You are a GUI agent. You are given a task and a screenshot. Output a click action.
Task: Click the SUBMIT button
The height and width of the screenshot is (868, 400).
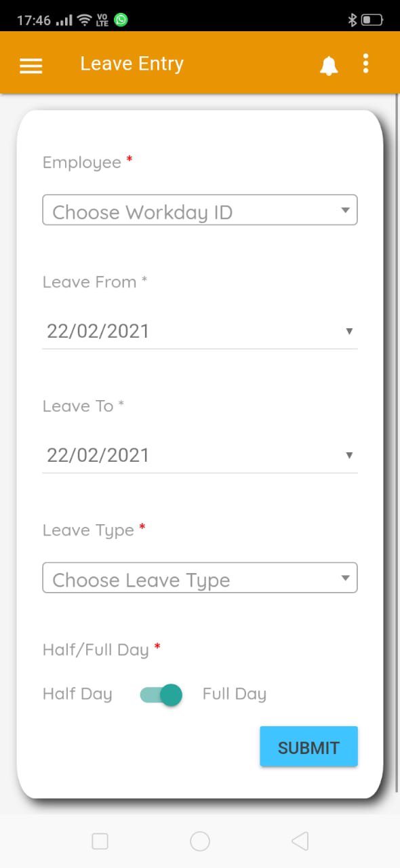click(308, 747)
